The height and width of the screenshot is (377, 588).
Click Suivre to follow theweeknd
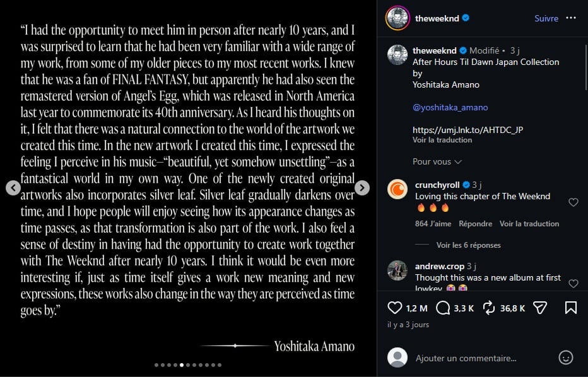tap(546, 18)
